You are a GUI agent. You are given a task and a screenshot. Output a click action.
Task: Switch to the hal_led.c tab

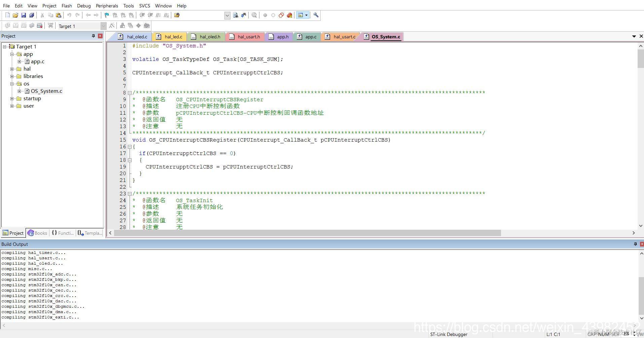(x=170, y=37)
